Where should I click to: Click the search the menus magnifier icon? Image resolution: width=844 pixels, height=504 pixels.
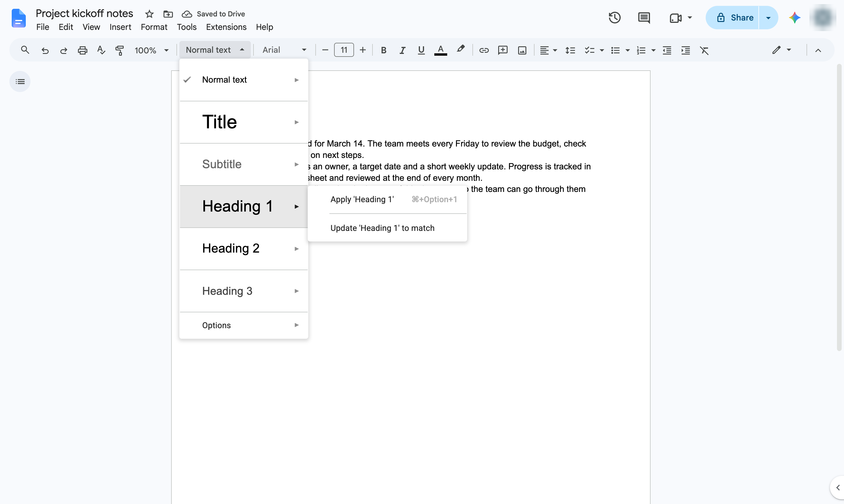click(25, 50)
